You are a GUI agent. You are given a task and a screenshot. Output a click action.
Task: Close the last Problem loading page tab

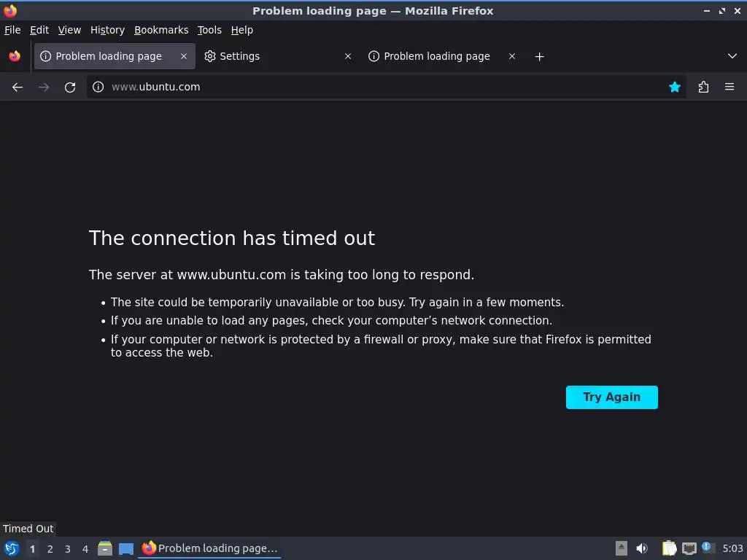click(x=512, y=56)
